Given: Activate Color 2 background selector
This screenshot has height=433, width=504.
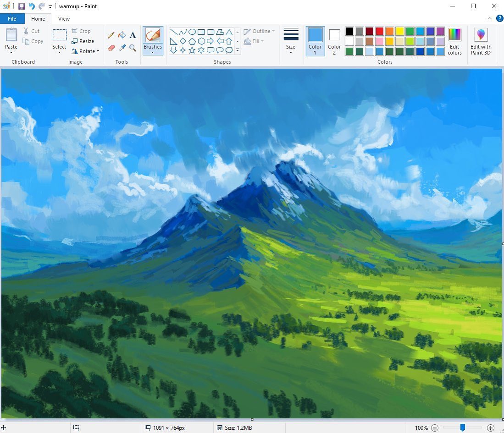Looking at the screenshot, I should [x=334, y=41].
